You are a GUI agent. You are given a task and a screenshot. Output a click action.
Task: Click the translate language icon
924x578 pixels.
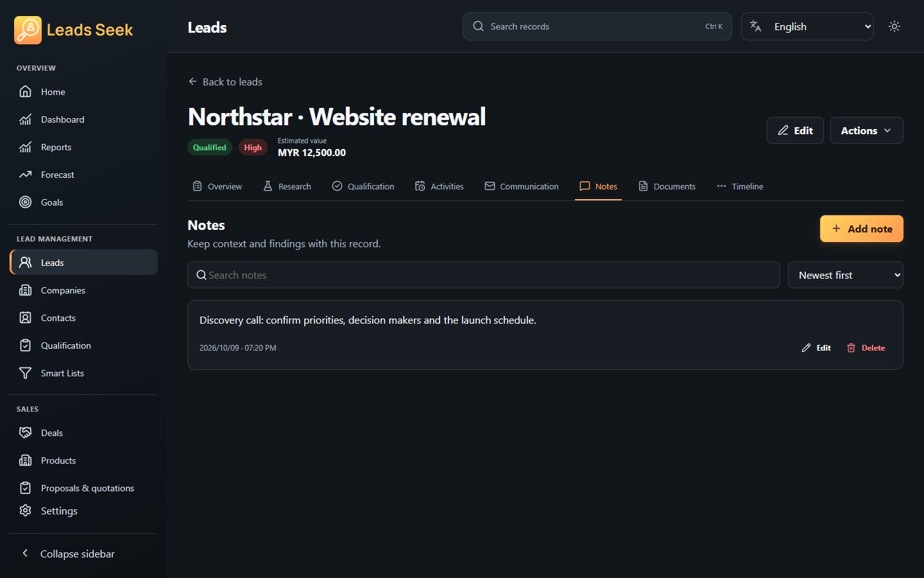pyautogui.click(x=756, y=26)
